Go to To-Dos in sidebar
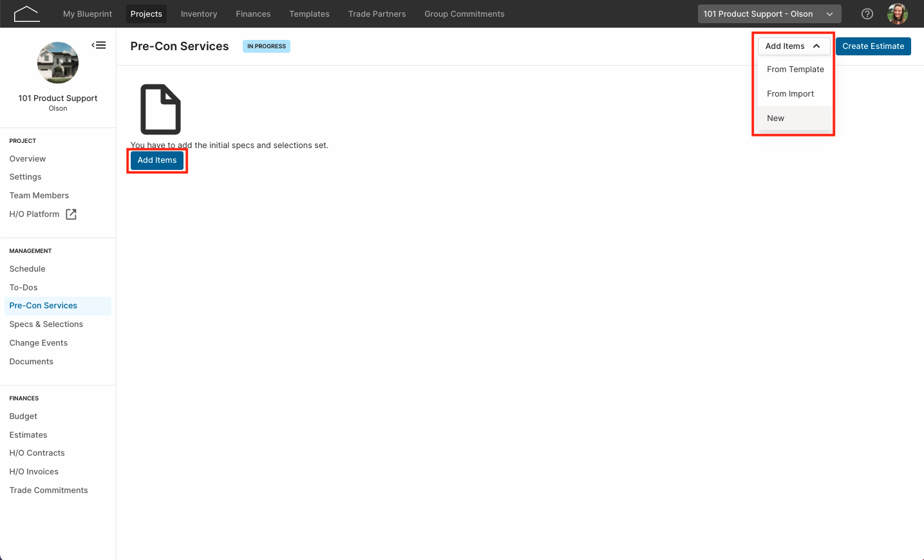The width and height of the screenshot is (924, 560). click(x=23, y=288)
